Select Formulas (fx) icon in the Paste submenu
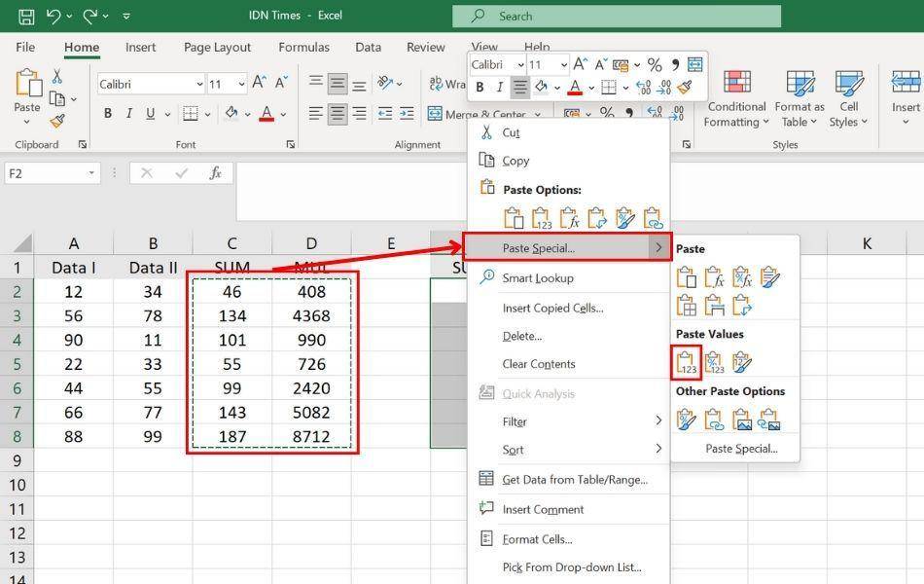This screenshot has width=924, height=584. pos(714,277)
